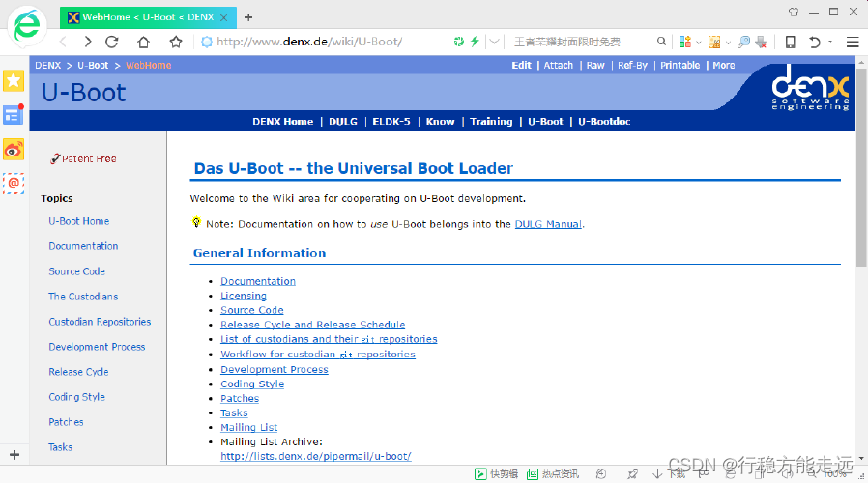Viewport: 868px width, 483px height.
Task: Open the lists.denx.de pipermail URL link
Action: click(x=315, y=457)
